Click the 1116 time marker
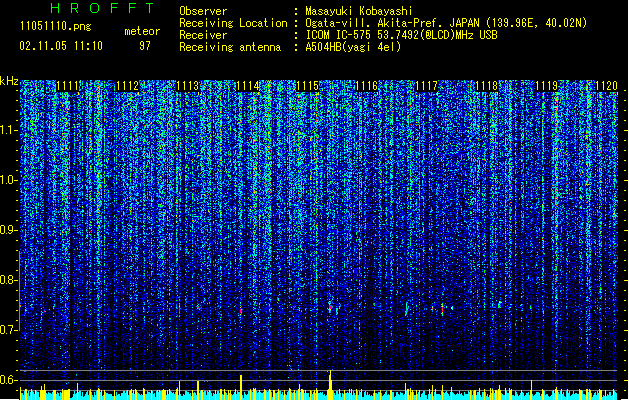Image resolution: width=629 pixels, height=400 pixels. tap(367, 86)
